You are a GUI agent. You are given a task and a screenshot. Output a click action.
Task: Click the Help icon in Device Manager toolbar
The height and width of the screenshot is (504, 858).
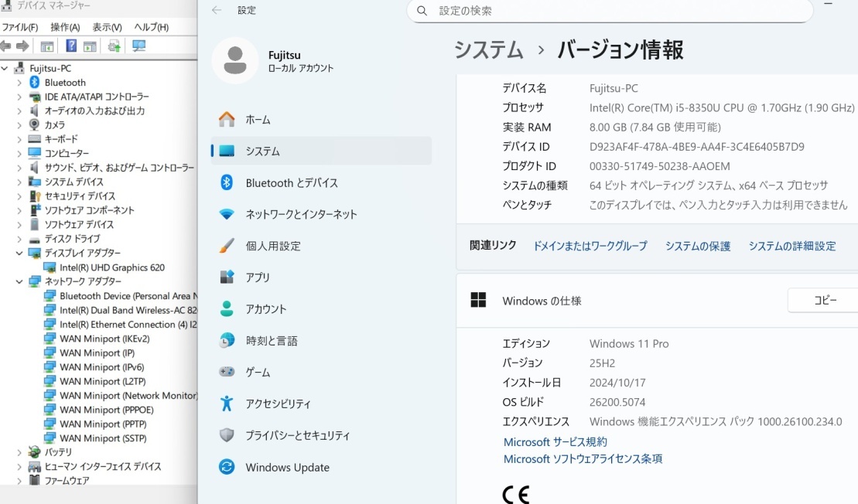71,46
